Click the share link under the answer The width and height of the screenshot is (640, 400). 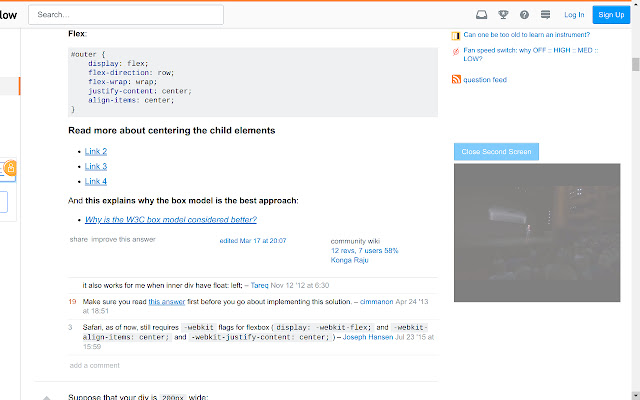point(79,239)
